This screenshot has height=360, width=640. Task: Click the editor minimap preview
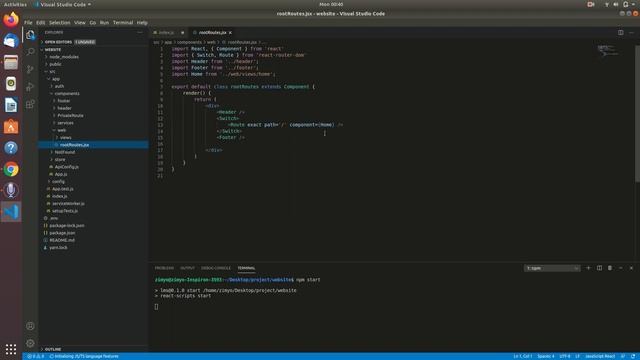(608, 51)
